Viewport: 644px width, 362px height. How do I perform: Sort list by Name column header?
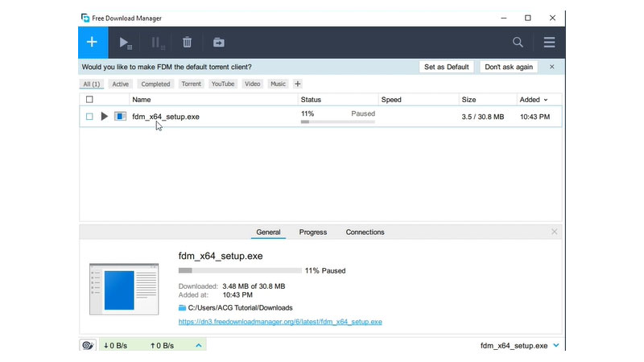(x=142, y=100)
